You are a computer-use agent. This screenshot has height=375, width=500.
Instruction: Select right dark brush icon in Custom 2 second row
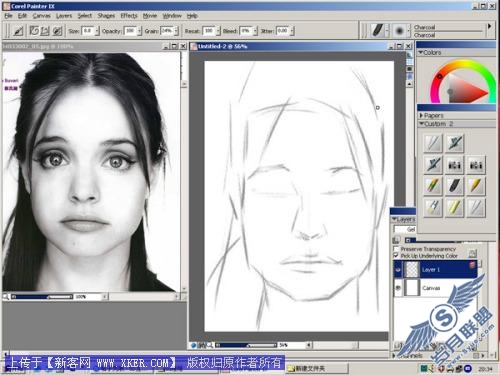(x=476, y=164)
